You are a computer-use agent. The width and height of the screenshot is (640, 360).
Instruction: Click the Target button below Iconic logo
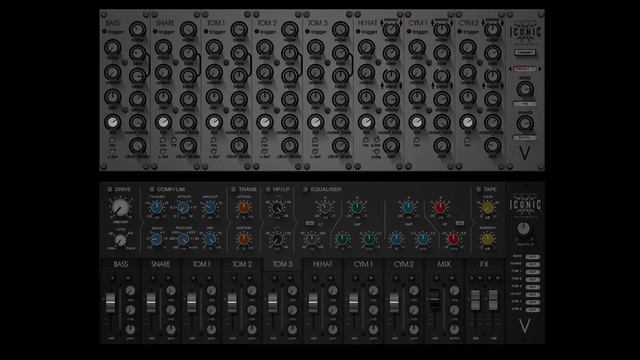point(524,52)
